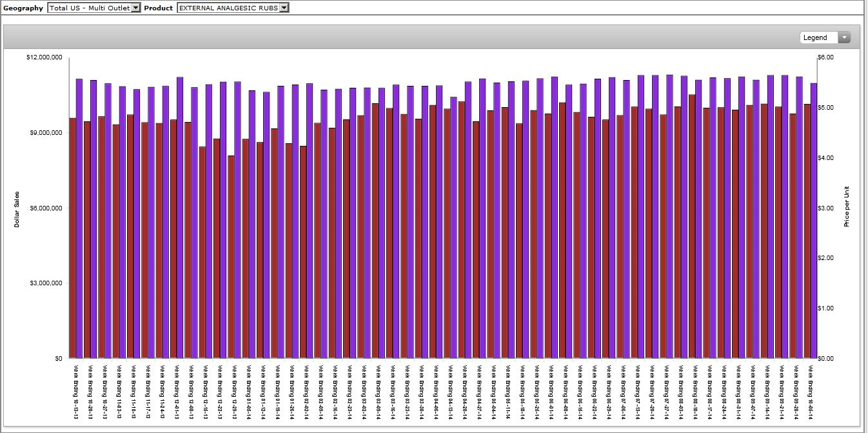This screenshot has height=433, width=868.
Task: Click red bar for week ending 10-05-14
Action: point(807,231)
